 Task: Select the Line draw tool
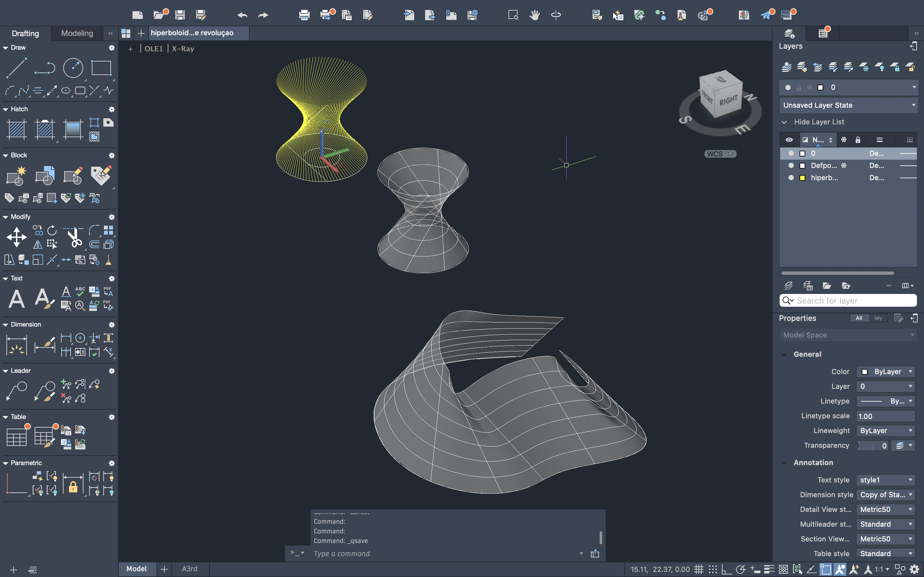tap(16, 68)
